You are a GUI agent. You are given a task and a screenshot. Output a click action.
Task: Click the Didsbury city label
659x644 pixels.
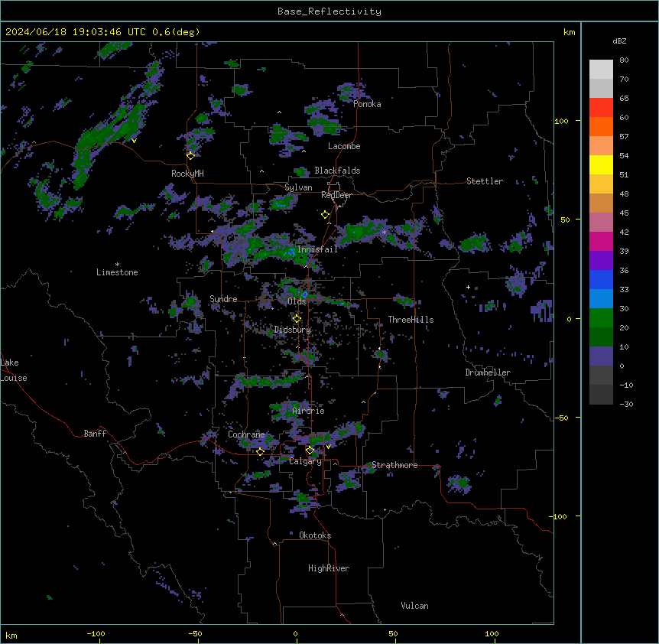(x=293, y=330)
